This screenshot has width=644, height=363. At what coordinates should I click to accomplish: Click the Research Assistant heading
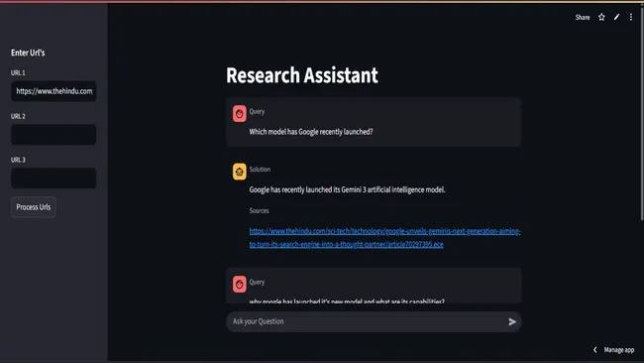[302, 75]
